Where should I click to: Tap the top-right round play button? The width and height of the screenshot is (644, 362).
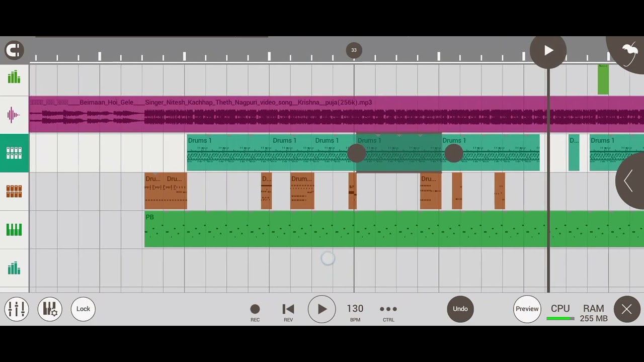tap(548, 50)
